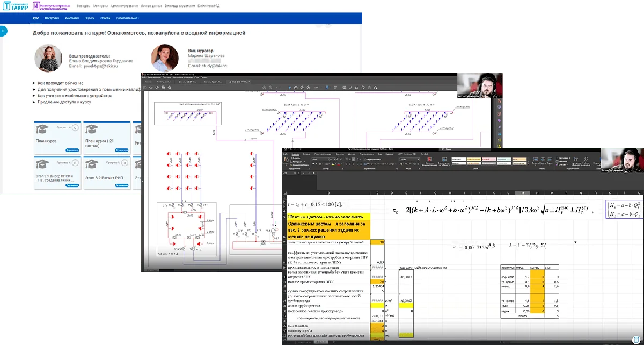The height and width of the screenshot is (345, 644).
Task: Click the webcam thumbnail in the Excel window
Action: click(621, 162)
